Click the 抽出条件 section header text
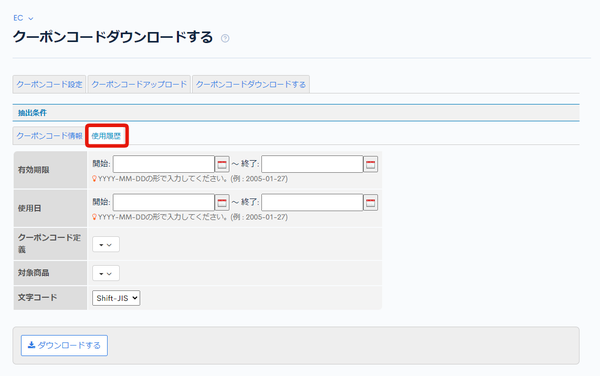This screenshot has width=600, height=376. click(32, 113)
